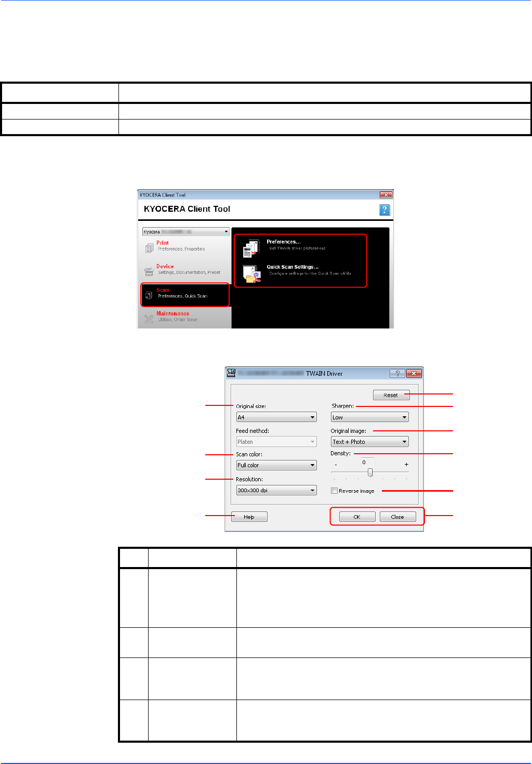Click the Density slider handle
This screenshot has width=532, height=764.
pos(370,472)
